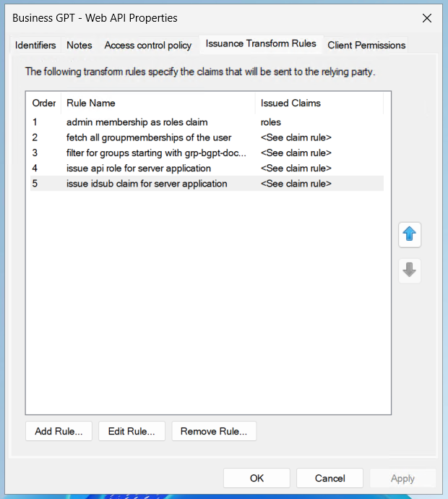This screenshot has width=448, height=499.
Task: Dismiss dialog with Cancel button
Action: tap(329, 478)
